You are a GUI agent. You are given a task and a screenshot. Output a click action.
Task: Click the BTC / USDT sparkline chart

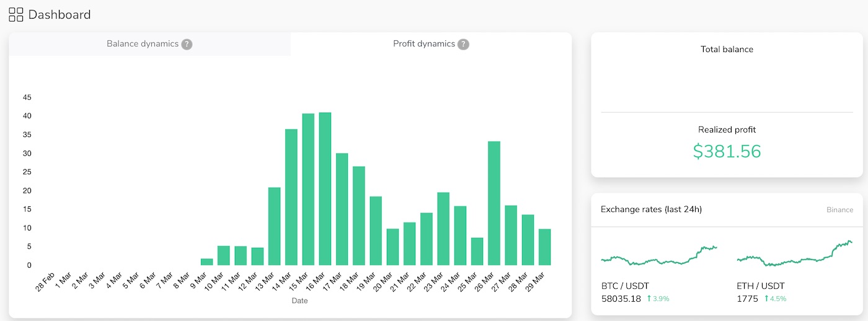pos(659,255)
